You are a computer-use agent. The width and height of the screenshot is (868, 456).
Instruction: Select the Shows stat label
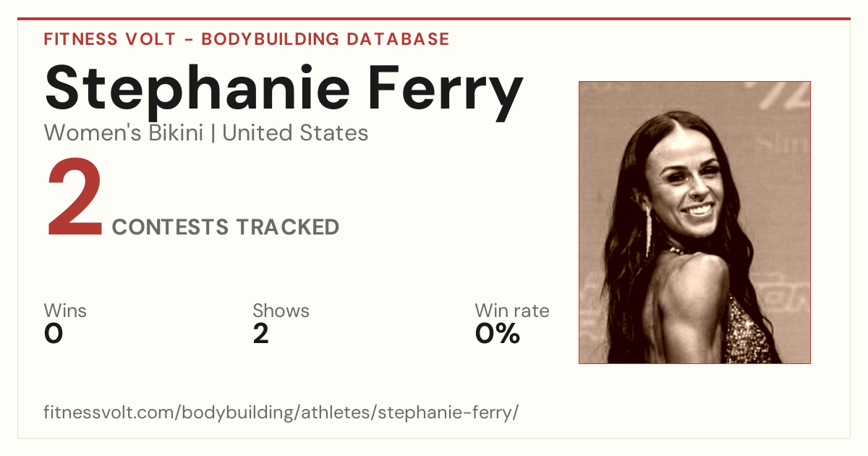click(x=281, y=311)
